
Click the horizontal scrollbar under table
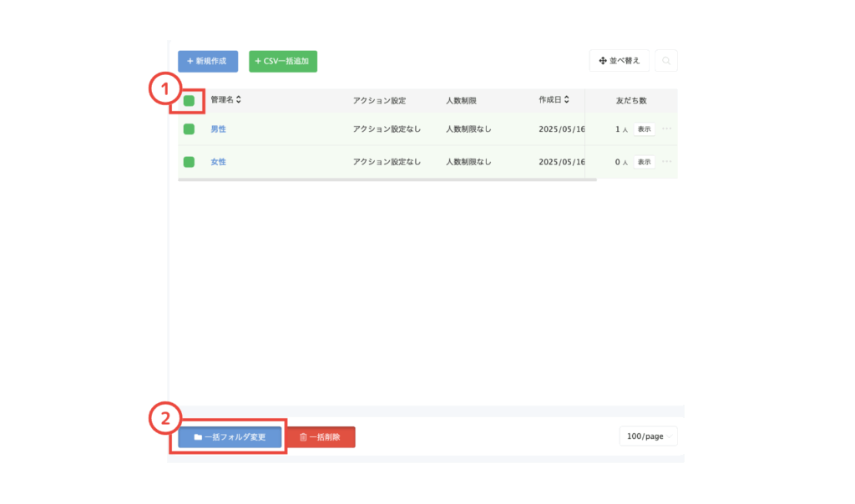tap(387, 179)
